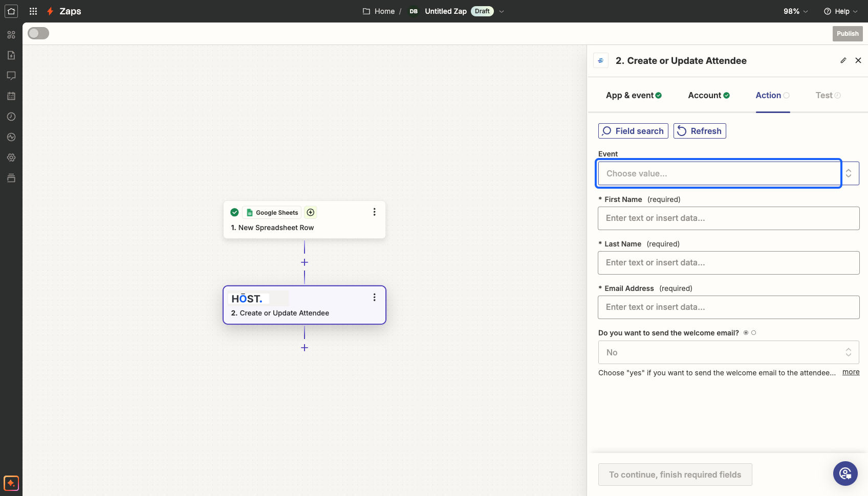Image resolution: width=868 pixels, height=496 pixels.
Task: Open the Google Sheets step three-dot menu
Action: tap(375, 212)
